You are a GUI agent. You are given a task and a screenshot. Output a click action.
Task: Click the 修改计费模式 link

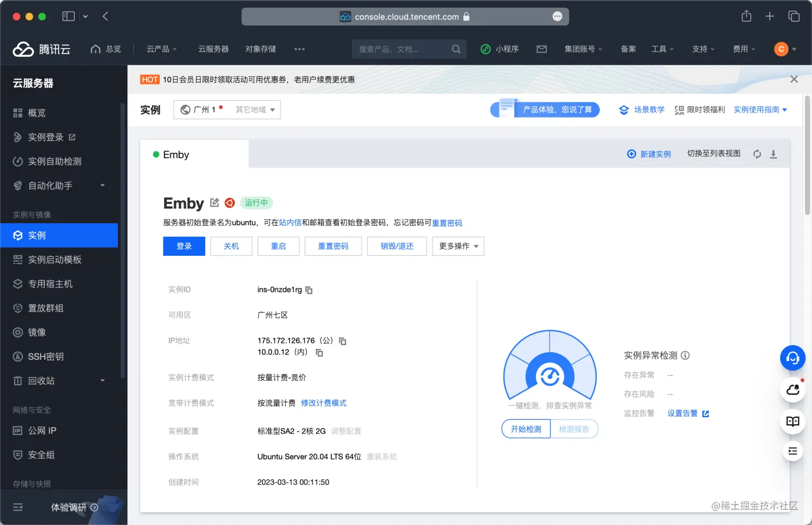(324, 403)
